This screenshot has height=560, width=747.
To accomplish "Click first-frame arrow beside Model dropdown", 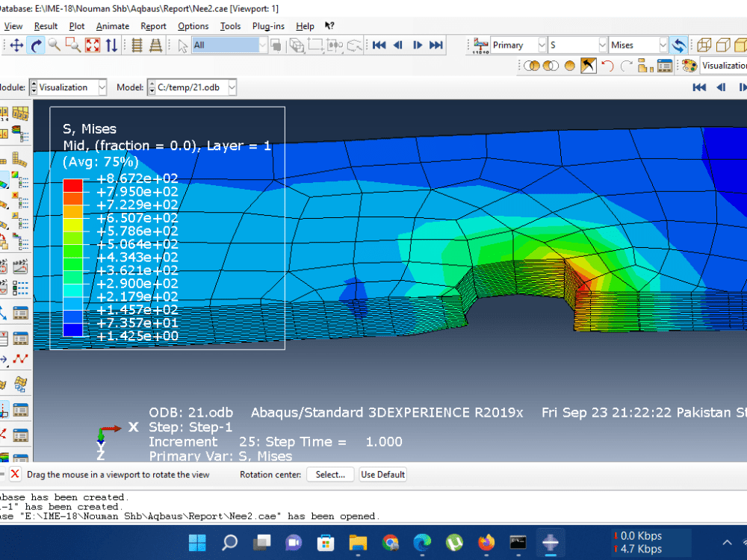I will click(699, 87).
